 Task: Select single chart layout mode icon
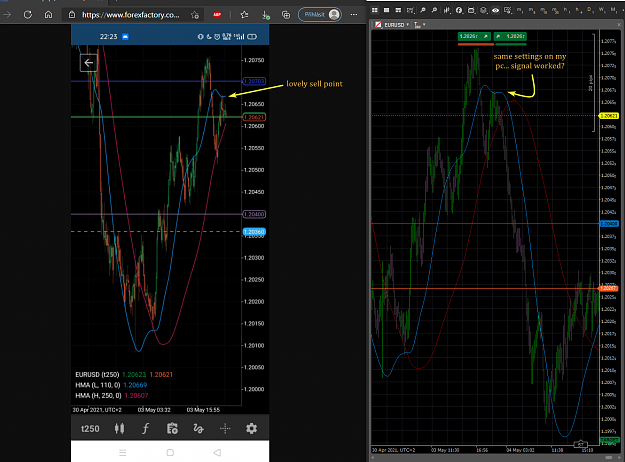pyautogui.click(x=386, y=10)
